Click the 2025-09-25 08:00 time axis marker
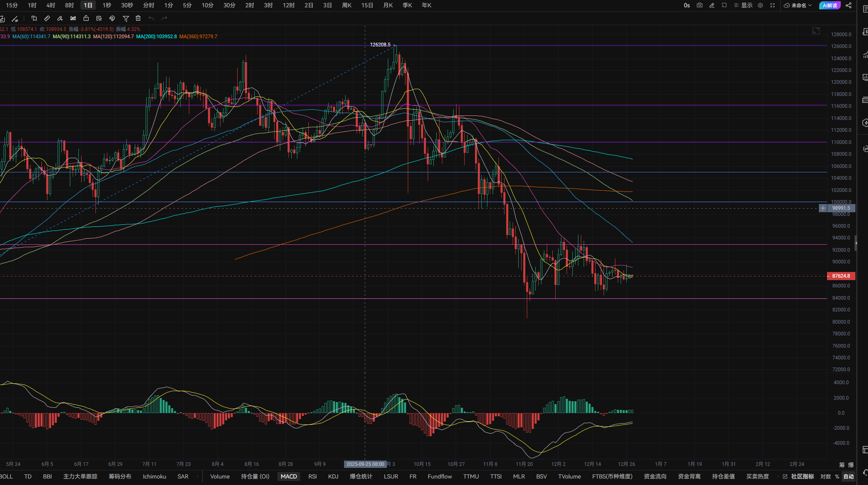The height and width of the screenshot is (485, 868). (365, 464)
